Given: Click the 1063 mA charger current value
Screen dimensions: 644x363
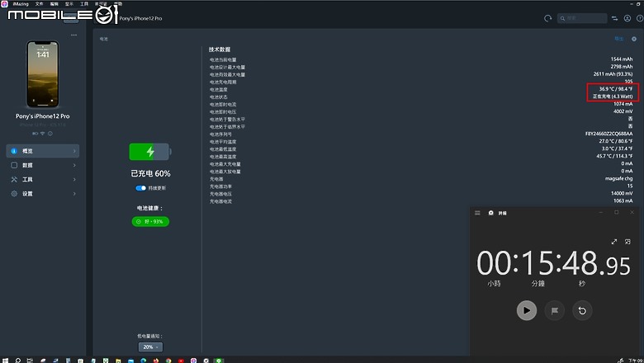Looking at the screenshot, I should coord(623,200).
